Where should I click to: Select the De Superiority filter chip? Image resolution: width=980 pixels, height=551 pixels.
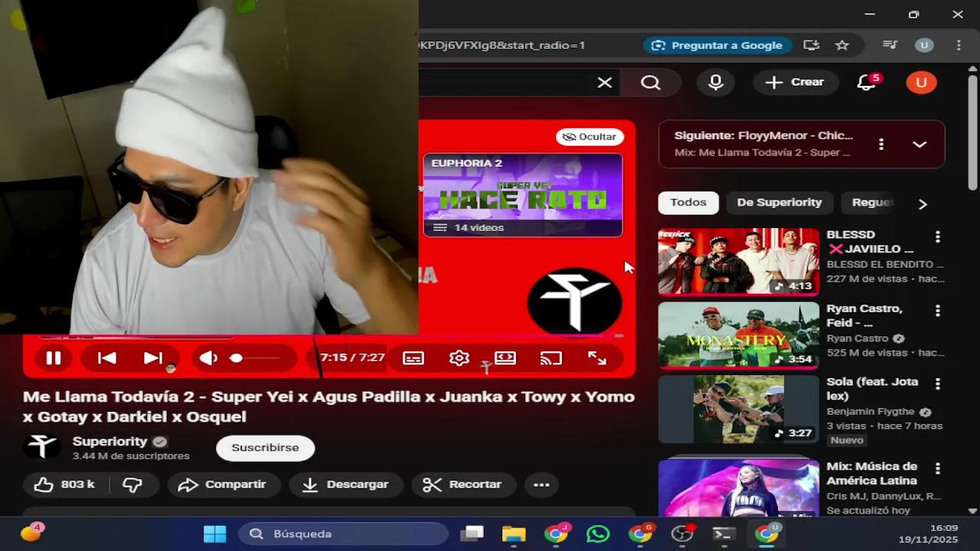point(779,203)
